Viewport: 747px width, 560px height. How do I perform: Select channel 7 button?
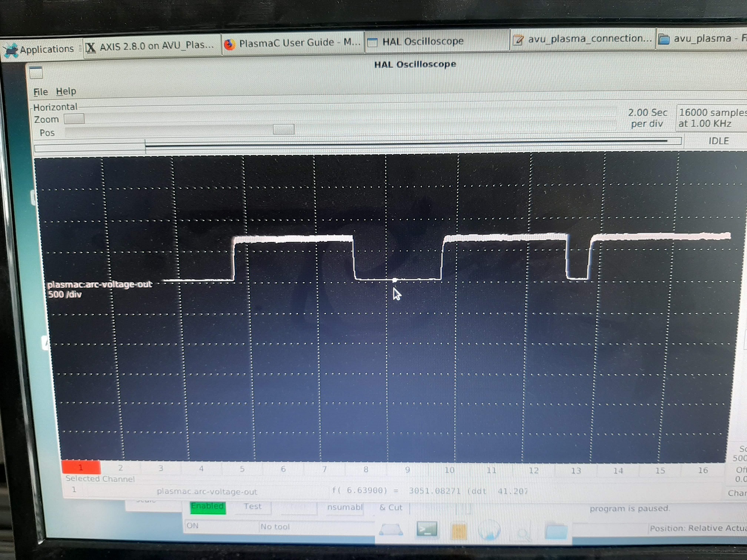point(324,469)
